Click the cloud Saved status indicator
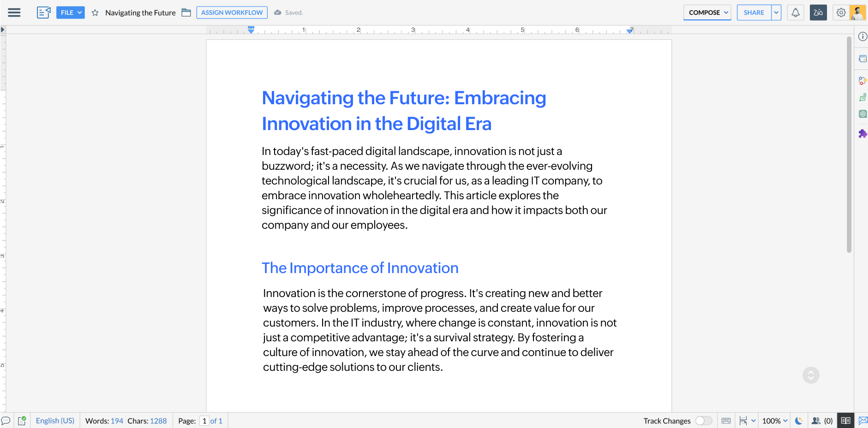 (x=288, y=13)
